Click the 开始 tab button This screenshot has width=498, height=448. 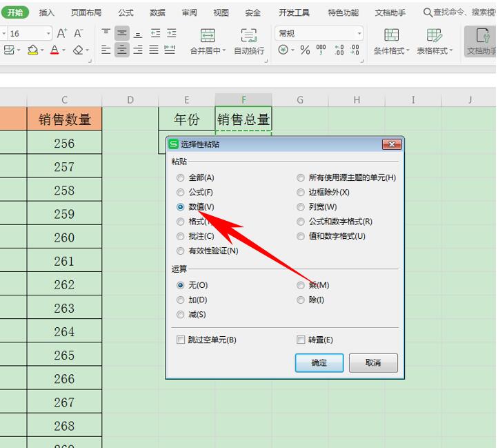pyautogui.click(x=14, y=12)
